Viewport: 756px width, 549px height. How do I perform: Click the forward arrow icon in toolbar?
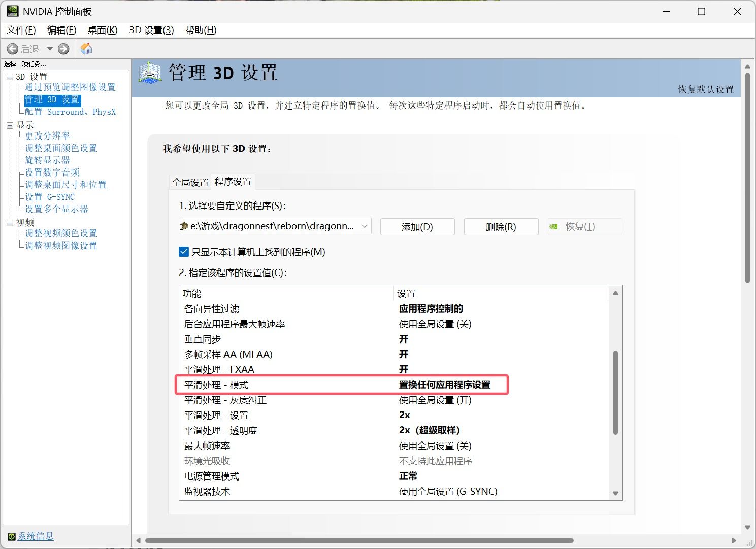pos(63,49)
